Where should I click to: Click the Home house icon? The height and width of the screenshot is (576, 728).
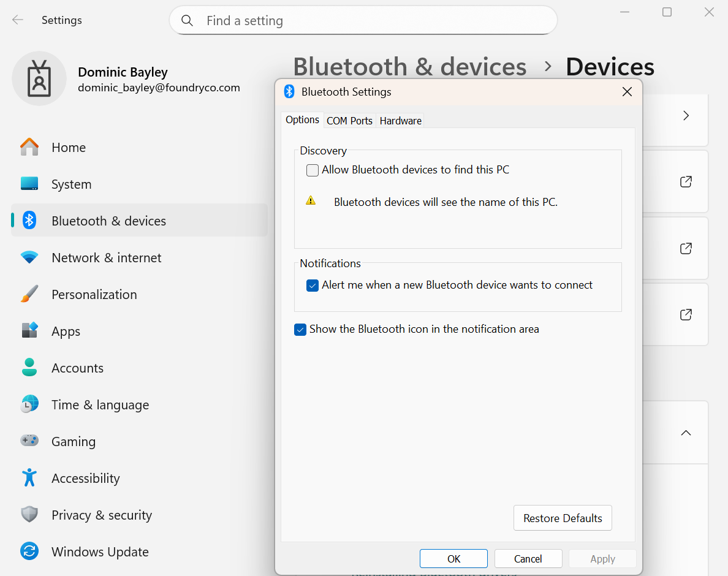(x=29, y=147)
